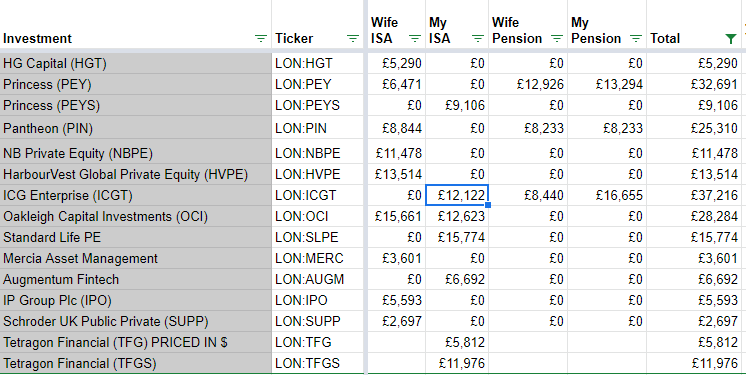The width and height of the screenshot is (746, 375).
Task: Select the Investment header cell
Action: click(x=136, y=24)
